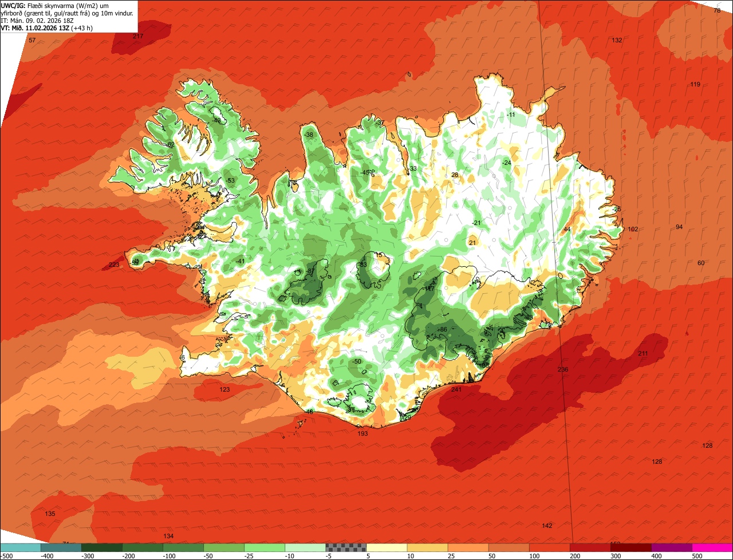Click the land flux value -41

pyautogui.click(x=241, y=262)
